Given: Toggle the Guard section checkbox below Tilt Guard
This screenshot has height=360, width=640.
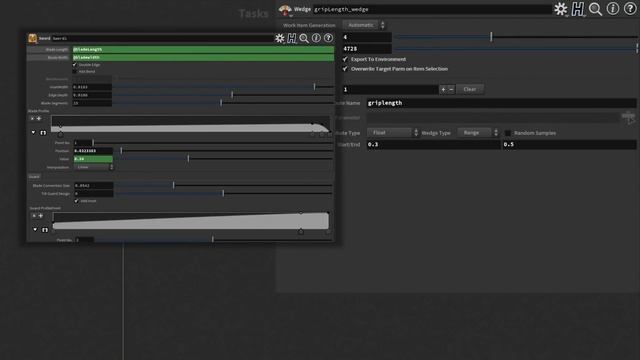Looking at the screenshot, I should [77, 201].
